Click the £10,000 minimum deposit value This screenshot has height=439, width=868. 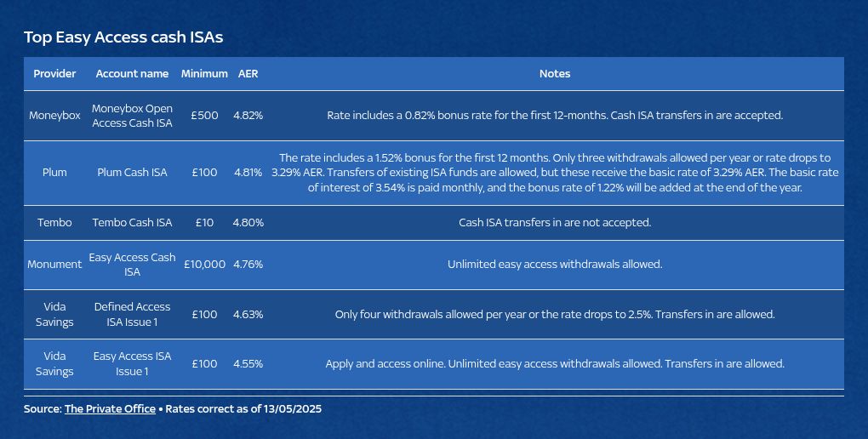(204, 264)
